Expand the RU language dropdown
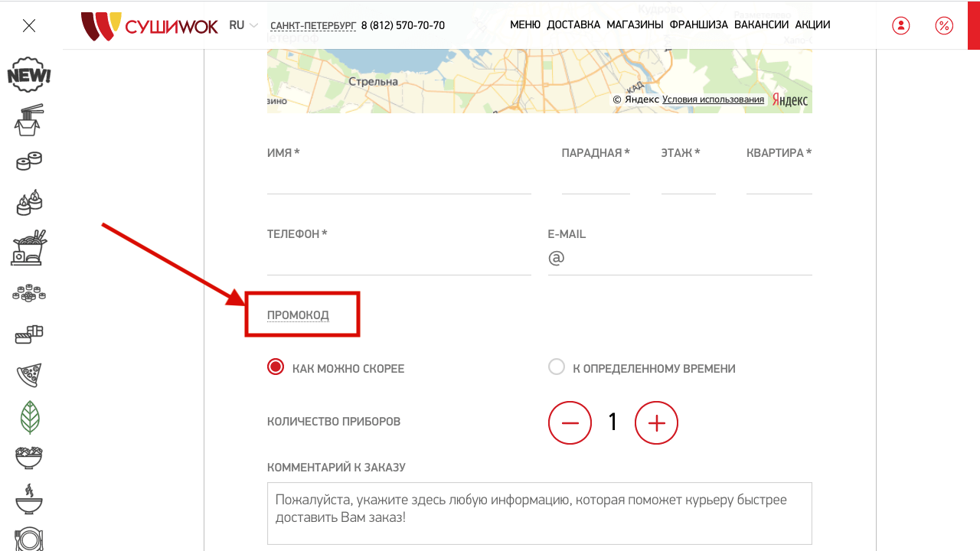This screenshot has height=551, width=980. coord(243,25)
